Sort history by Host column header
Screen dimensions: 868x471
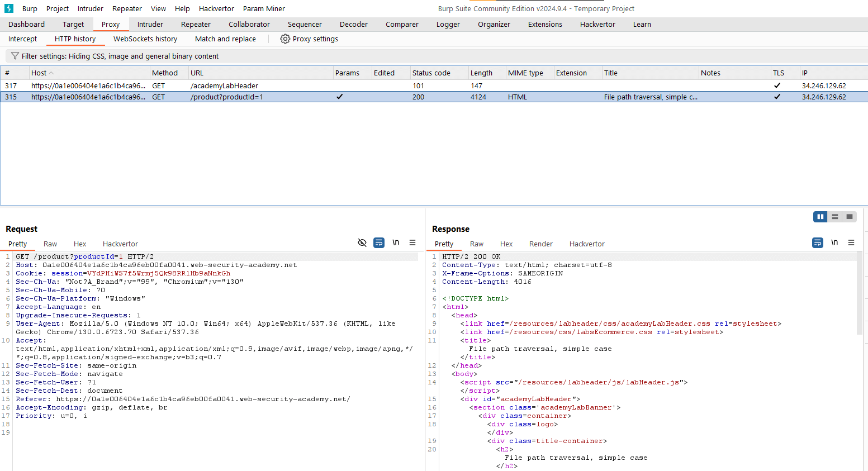pyautogui.click(x=39, y=73)
